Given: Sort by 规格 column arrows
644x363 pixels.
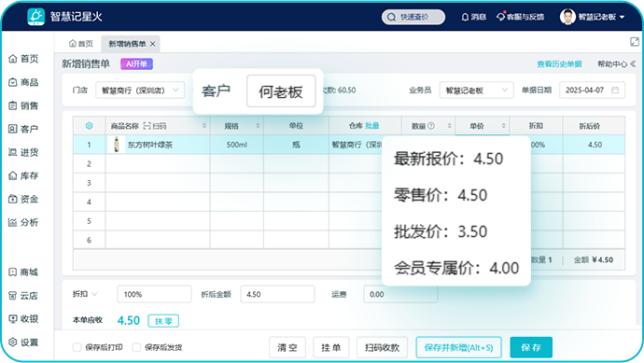Looking at the screenshot, I should coord(258,126).
